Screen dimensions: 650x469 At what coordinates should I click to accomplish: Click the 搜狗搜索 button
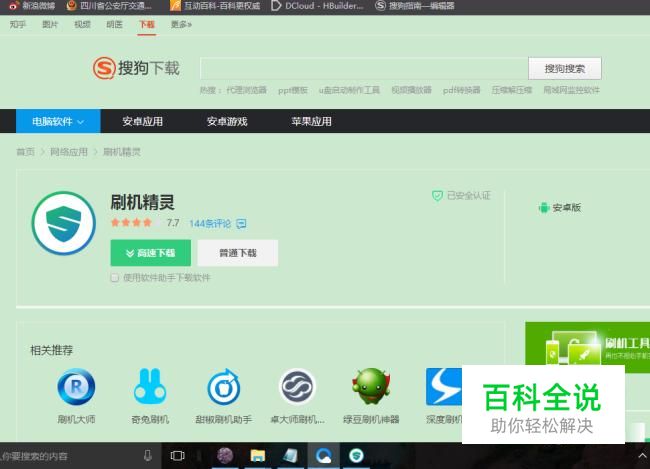[565, 68]
